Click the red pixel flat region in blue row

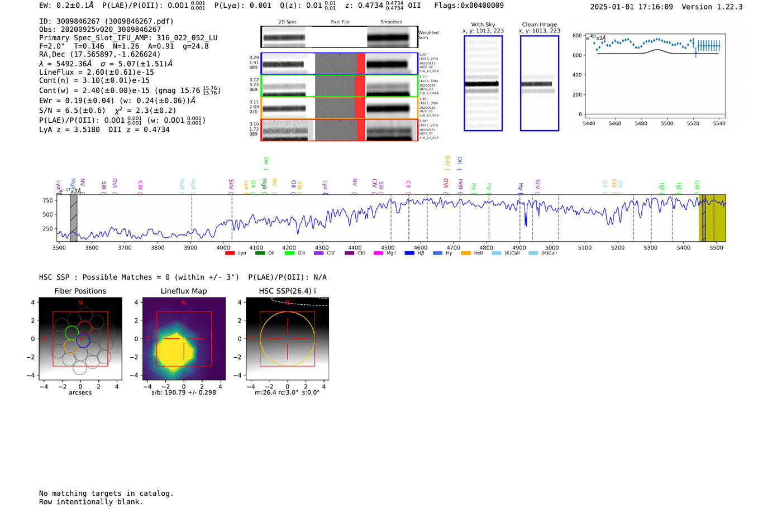pyautogui.click(x=361, y=64)
